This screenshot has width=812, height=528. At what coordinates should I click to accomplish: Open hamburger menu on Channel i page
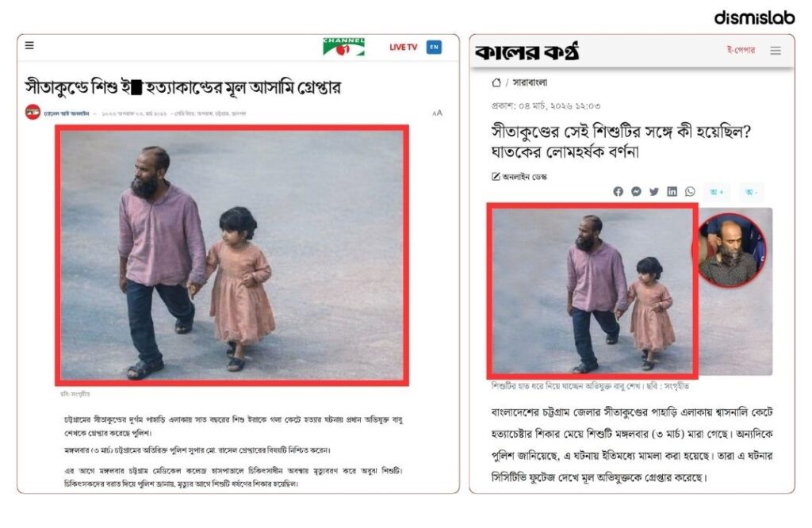(29, 45)
